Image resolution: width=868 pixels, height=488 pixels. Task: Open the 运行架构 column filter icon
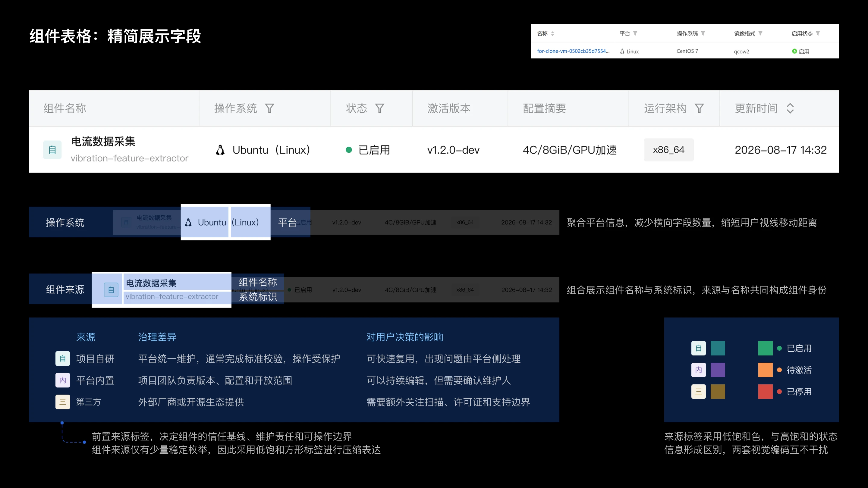pos(699,108)
